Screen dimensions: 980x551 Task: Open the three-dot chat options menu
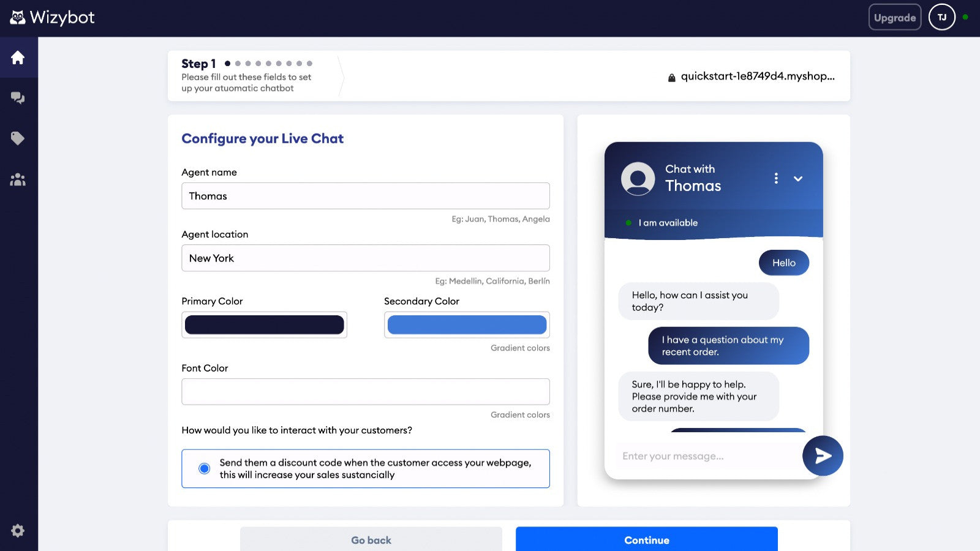pos(776,178)
